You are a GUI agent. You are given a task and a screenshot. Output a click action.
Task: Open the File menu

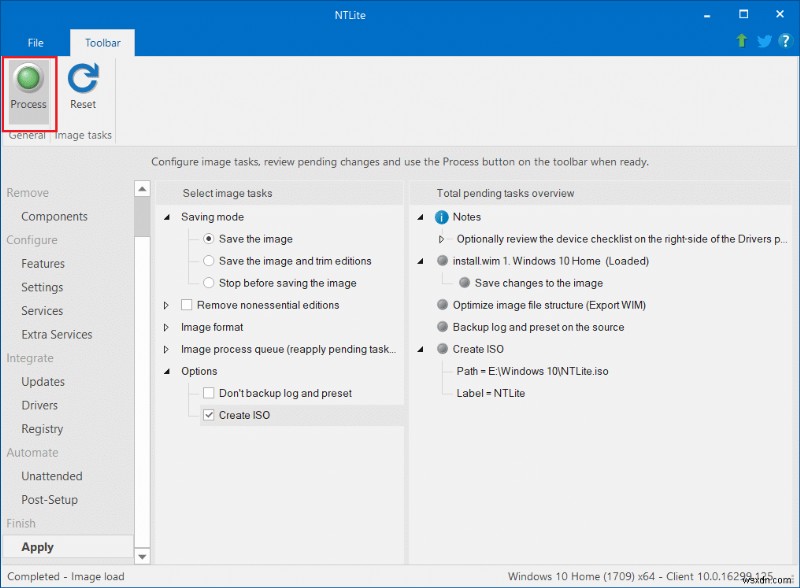pyautogui.click(x=36, y=43)
